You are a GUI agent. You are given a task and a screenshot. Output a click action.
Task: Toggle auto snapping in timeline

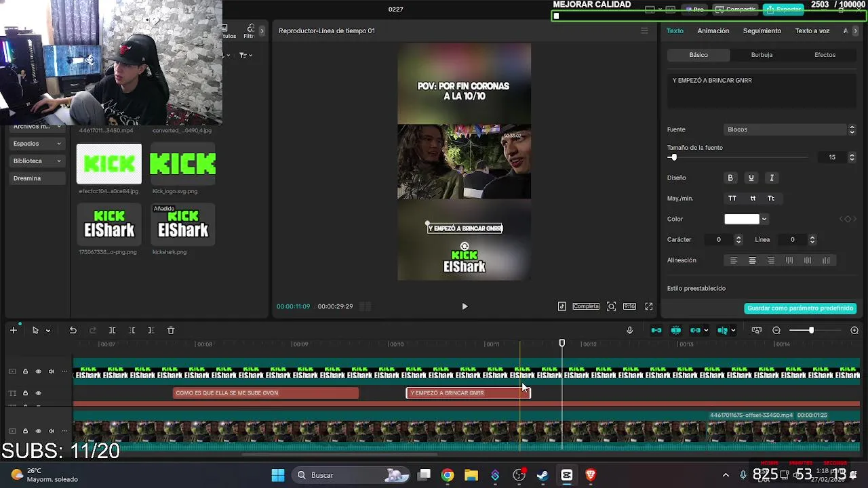coord(675,330)
